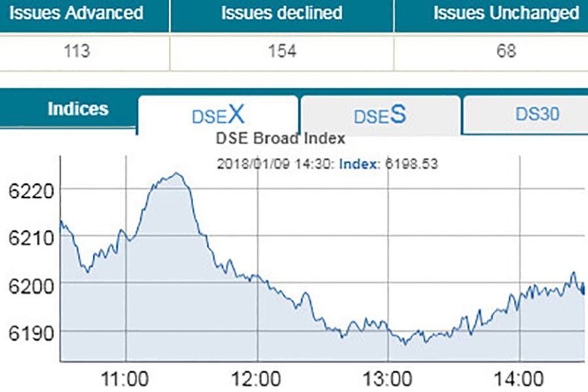Select the DS30 index tab
Image resolution: width=588 pixels, height=392 pixels.
[x=537, y=114]
